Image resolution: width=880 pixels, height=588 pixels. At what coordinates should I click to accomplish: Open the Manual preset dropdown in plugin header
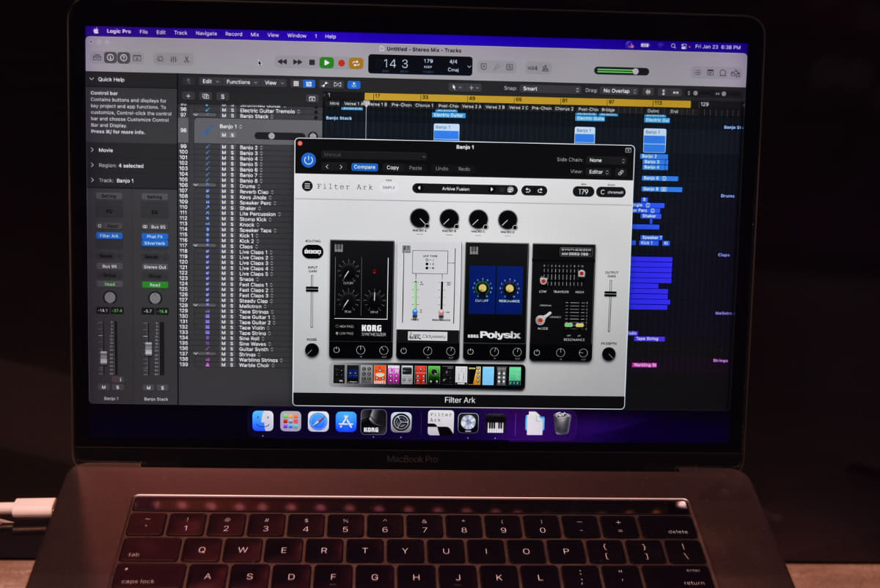(x=374, y=155)
